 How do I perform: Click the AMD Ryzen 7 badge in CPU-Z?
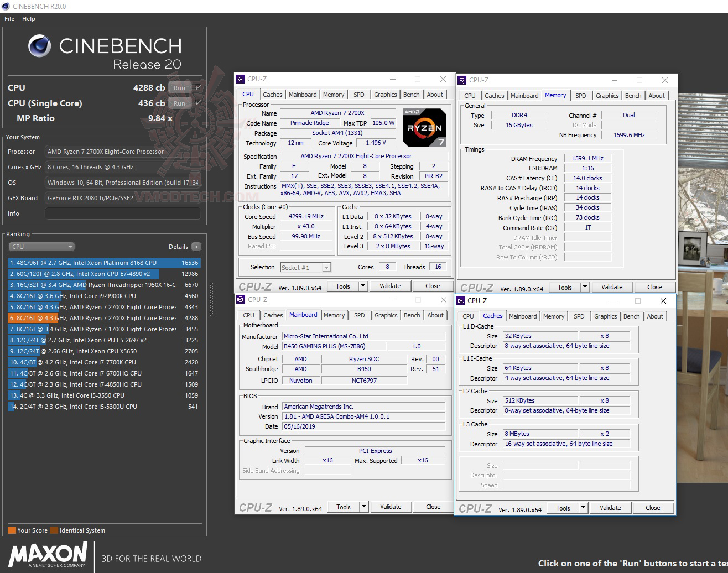pos(424,128)
